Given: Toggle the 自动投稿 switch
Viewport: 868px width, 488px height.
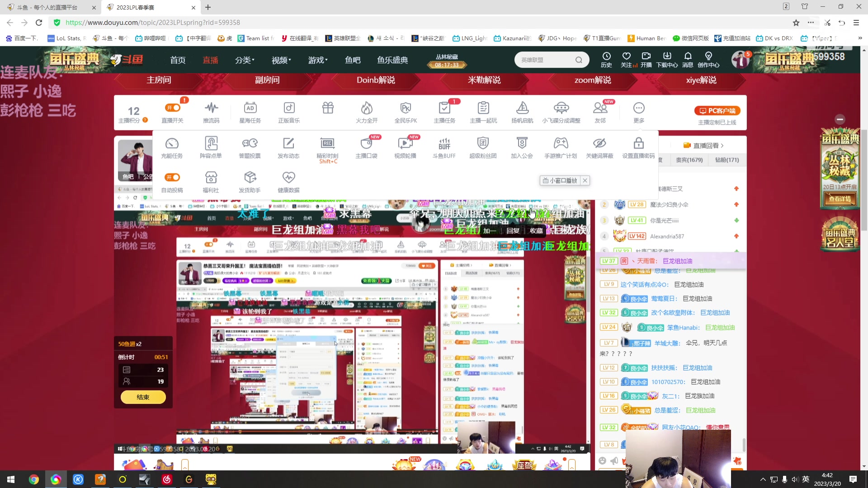Looking at the screenshot, I should coord(172,177).
